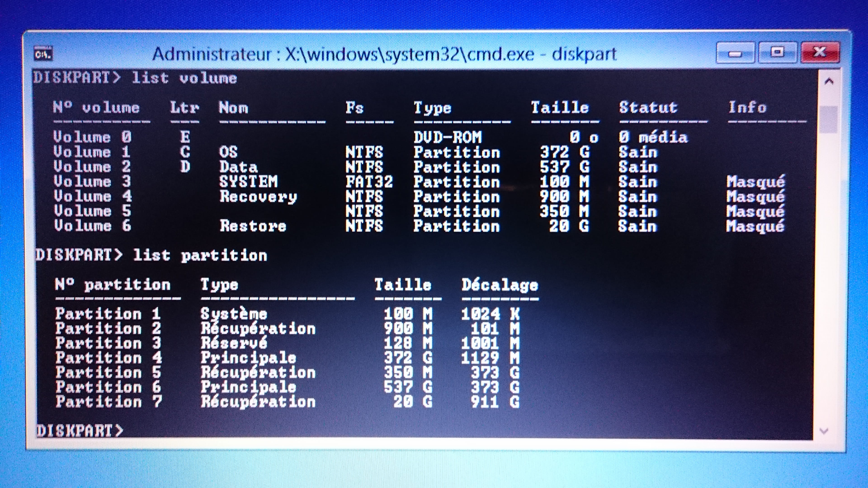
Task: Click 'Masqué' in the Volume 3 row
Action: (756, 182)
